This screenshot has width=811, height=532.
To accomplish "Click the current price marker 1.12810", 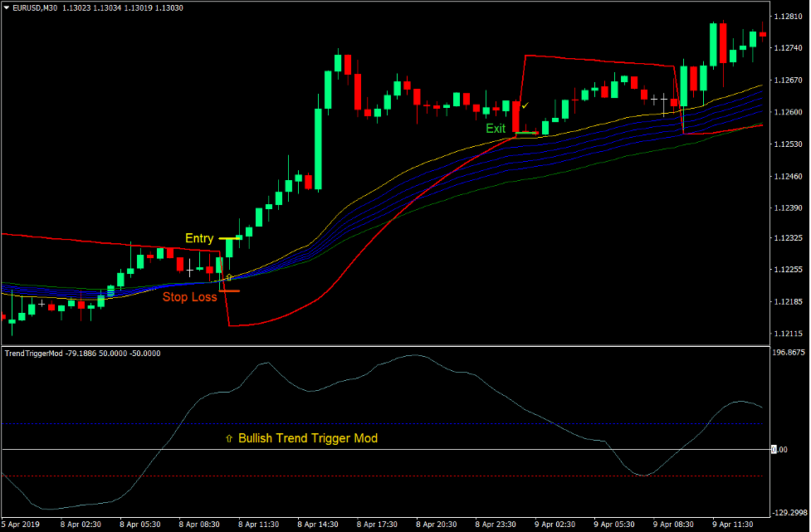I will 787,14.
